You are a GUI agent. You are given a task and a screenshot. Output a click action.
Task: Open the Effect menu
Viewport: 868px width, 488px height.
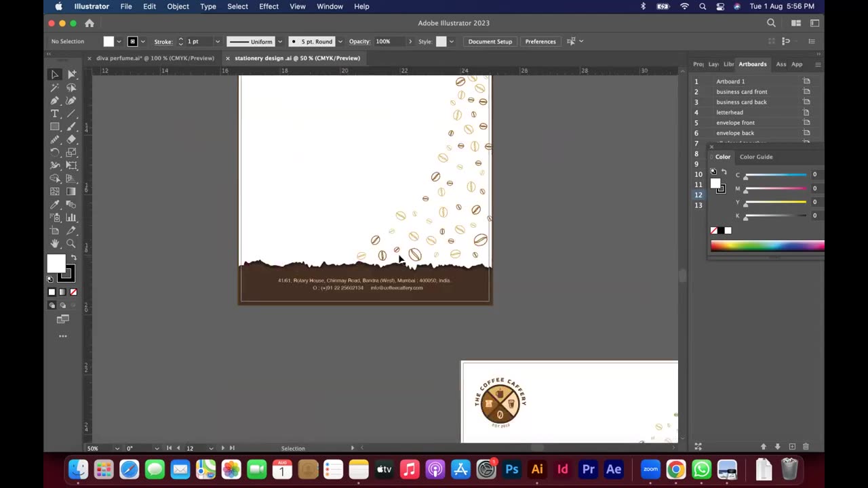(269, 7)
